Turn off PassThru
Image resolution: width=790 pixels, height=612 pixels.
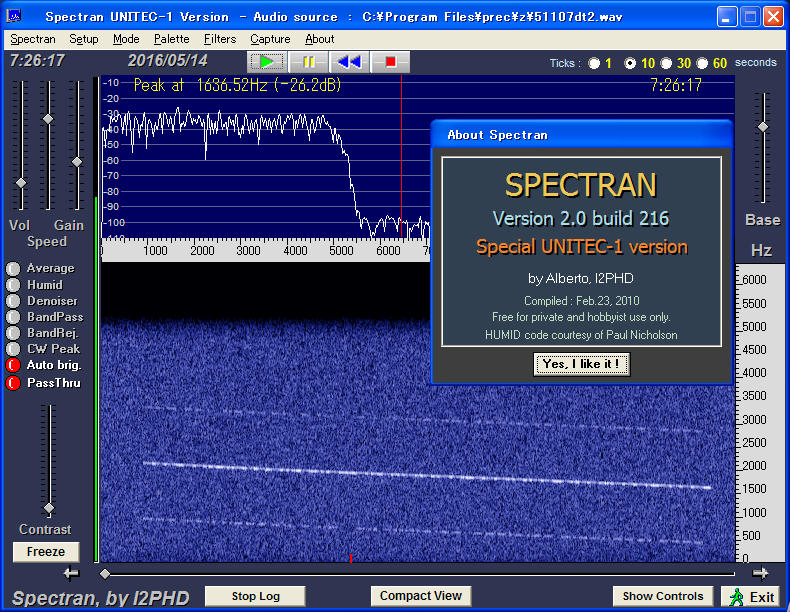click(x=13, y=383)
